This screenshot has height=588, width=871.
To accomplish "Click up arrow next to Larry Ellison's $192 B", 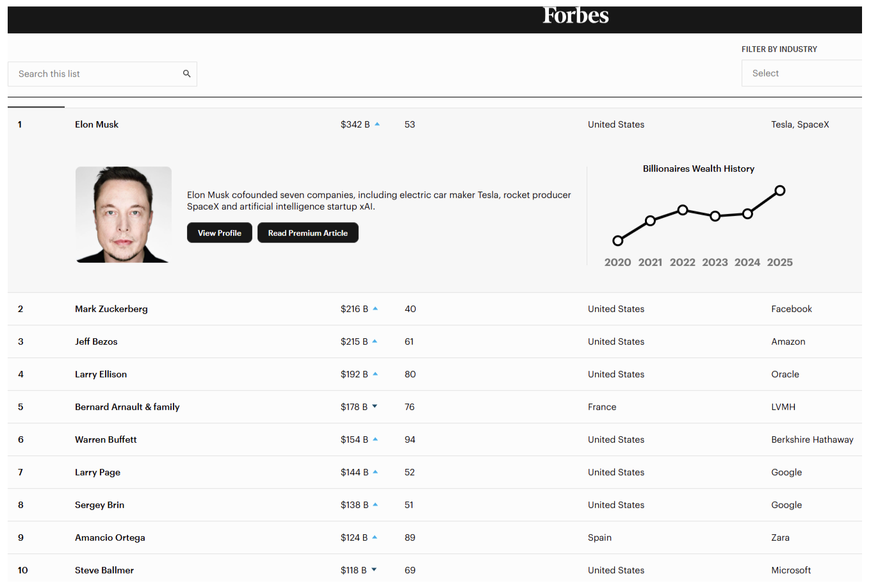I will [375, 374].
